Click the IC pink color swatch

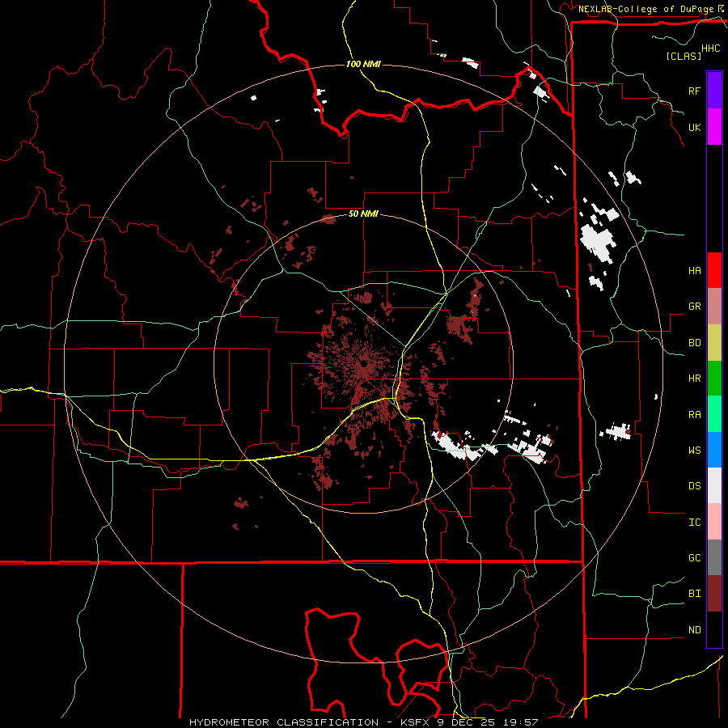point(714,522)
